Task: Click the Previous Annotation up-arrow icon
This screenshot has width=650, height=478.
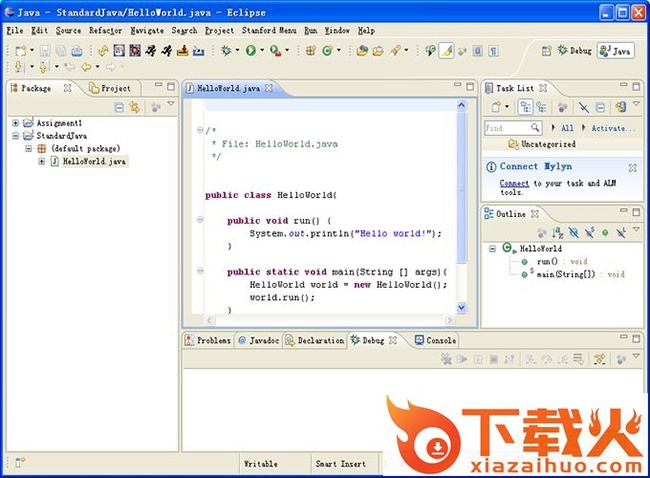Action: pos(44,66)
